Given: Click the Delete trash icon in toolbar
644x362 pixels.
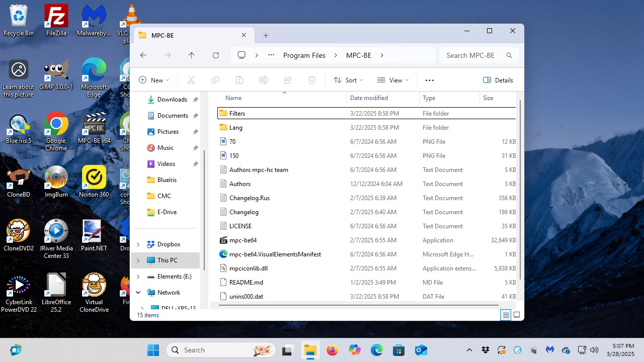Looking at the screenshot, I should 312,80.
